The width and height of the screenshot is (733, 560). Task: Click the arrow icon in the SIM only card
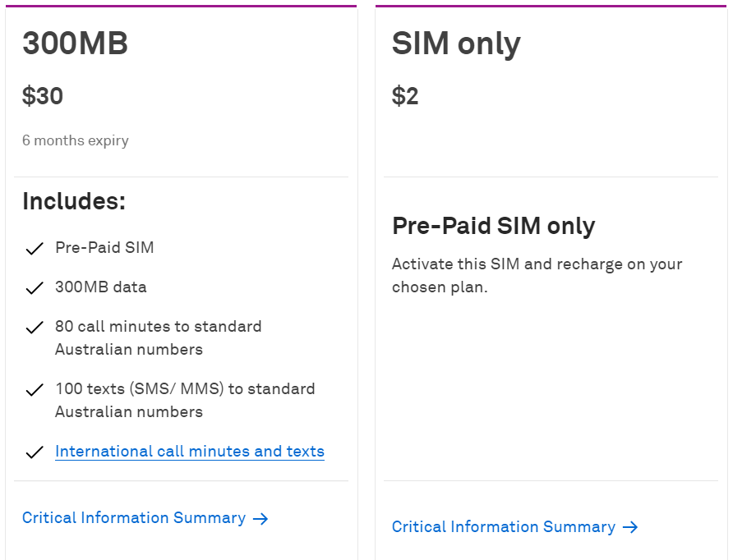click(630, 527)
